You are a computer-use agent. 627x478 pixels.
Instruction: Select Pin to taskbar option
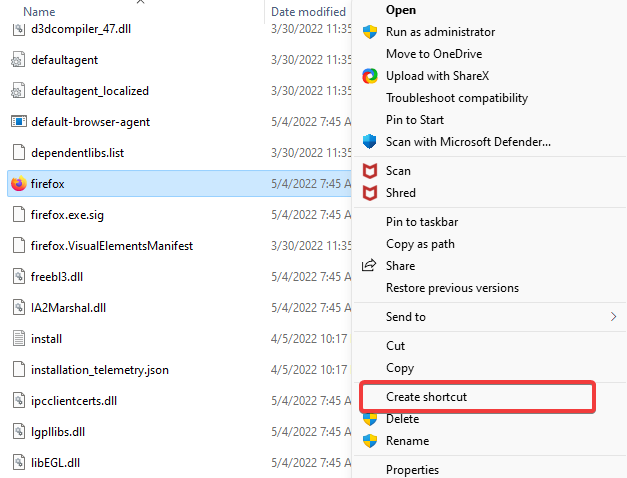click(422, 222)
